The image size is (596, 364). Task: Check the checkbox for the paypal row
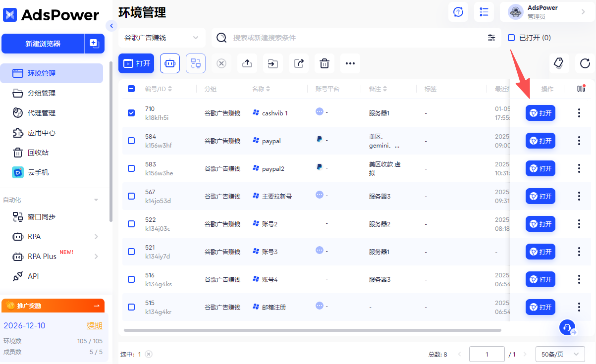[x=131, y=141]
